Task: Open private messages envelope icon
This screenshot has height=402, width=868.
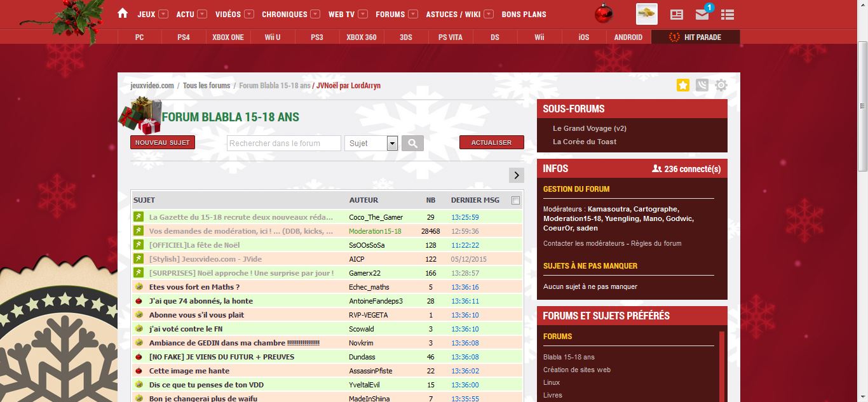Action: coord(702,14)
